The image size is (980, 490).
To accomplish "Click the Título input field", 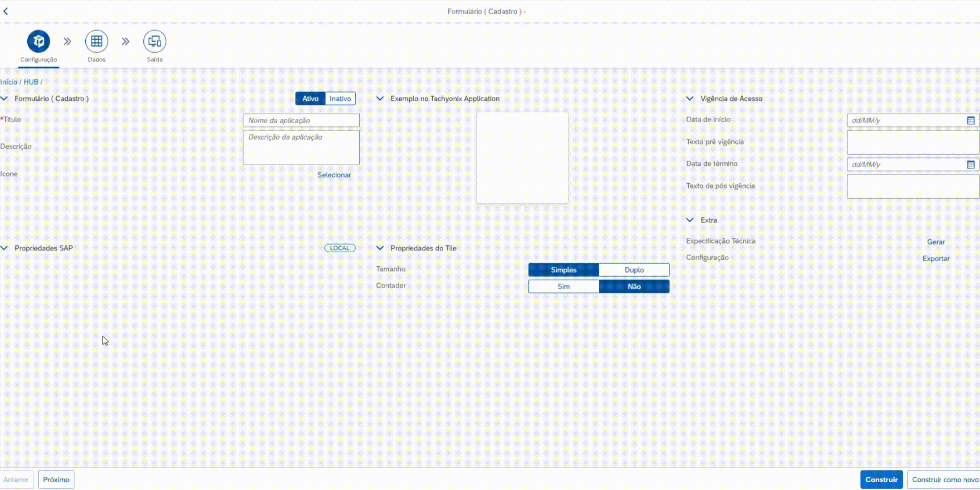I will point(301,120).
